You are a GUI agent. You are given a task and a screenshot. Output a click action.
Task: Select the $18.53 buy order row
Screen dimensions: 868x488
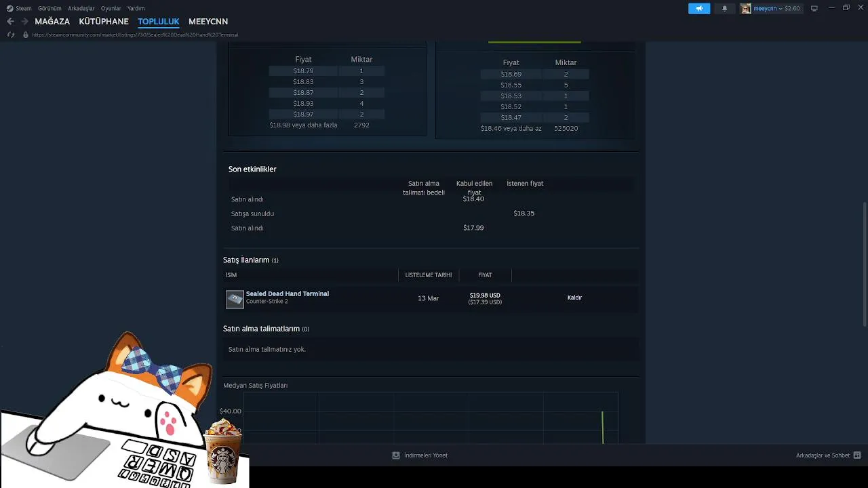coord(534,96)
